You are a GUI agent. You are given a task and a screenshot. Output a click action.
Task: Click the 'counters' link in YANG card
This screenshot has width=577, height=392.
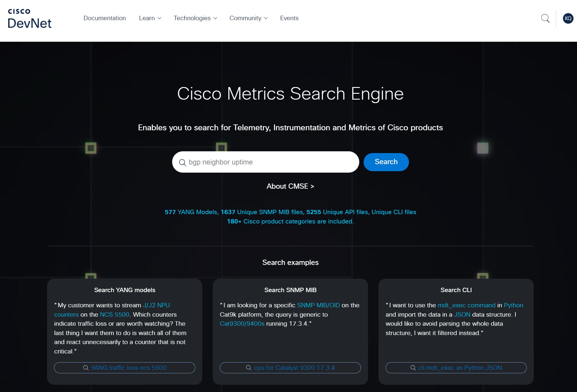point(66,315)
